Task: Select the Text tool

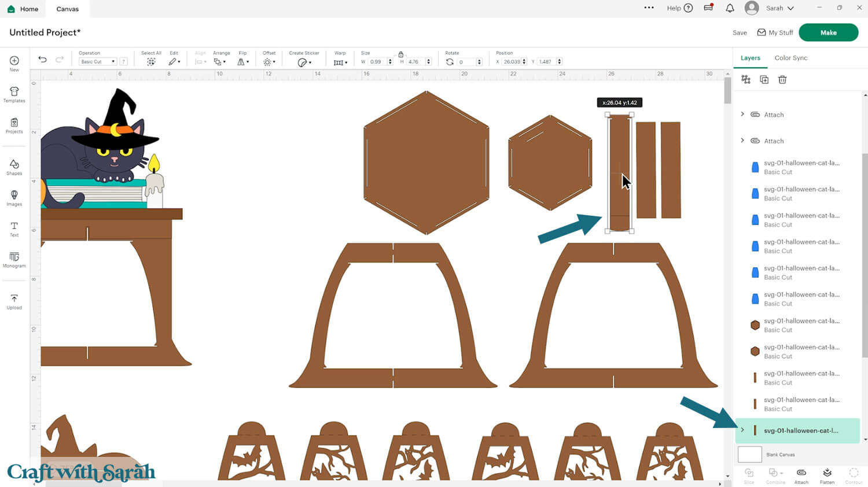Action: [x=14, y=228]
